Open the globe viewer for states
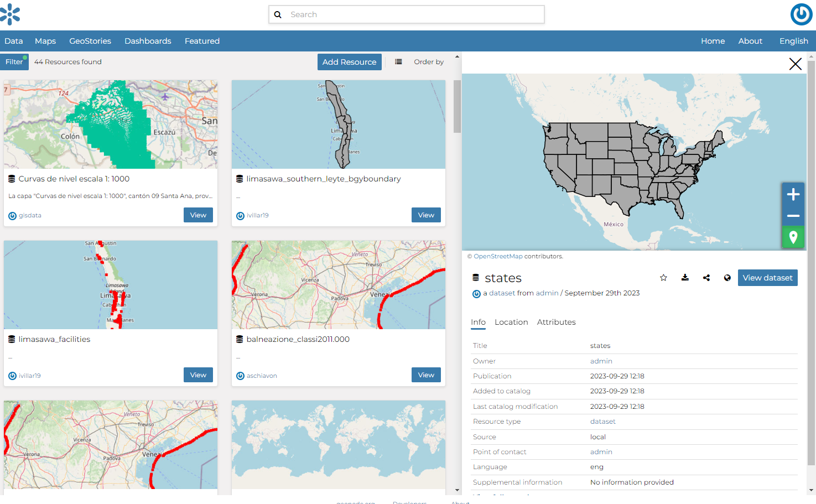Screen dimensions: 816x504 tap(727, 277)
